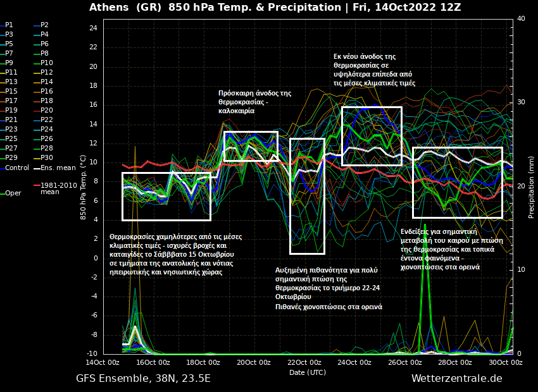Click the P3 legend entry
The width and height of the screenshot is (538, 392).
tap(7, 34)
